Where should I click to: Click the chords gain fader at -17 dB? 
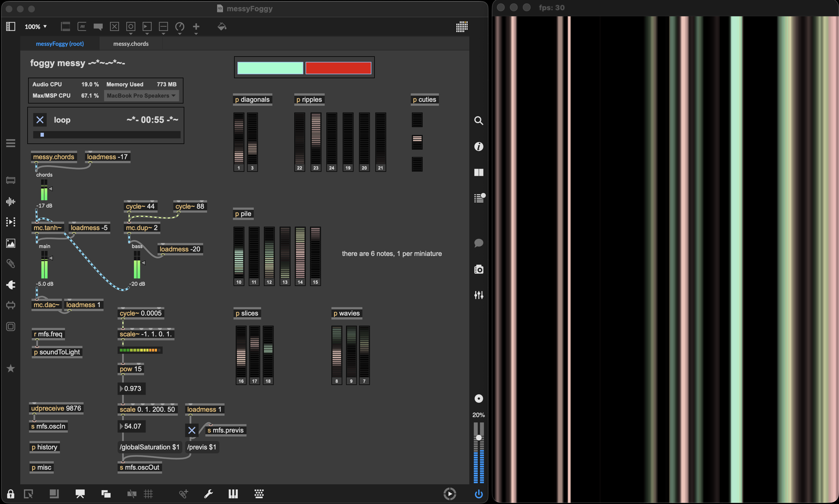(44, 190)
